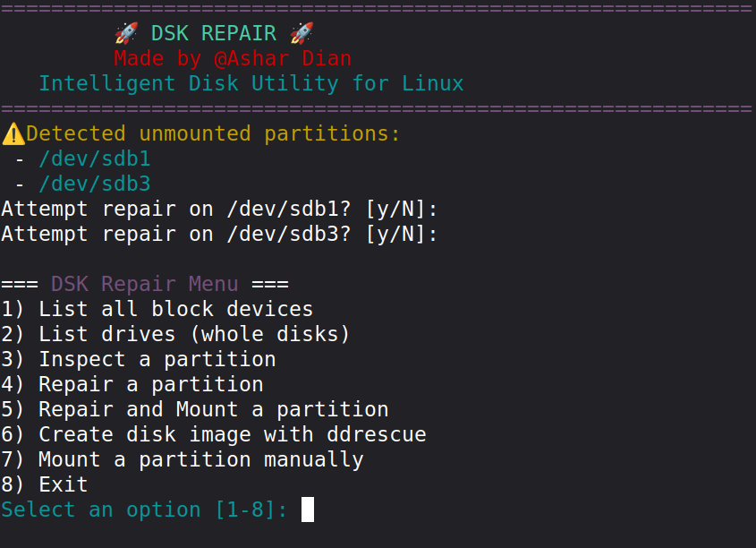Viewport: 756px width, 548px height.
Task: Click menu line '7) Mount a partition manually'
Action: pos(183,459)
